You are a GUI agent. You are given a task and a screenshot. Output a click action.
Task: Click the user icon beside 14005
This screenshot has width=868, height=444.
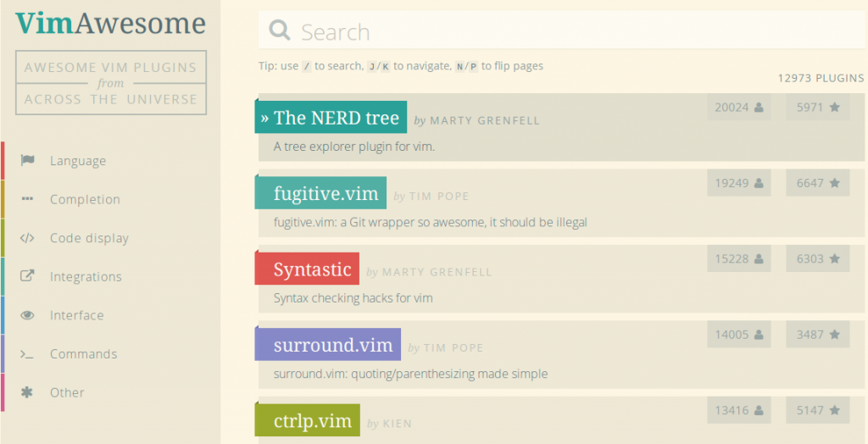759,335
